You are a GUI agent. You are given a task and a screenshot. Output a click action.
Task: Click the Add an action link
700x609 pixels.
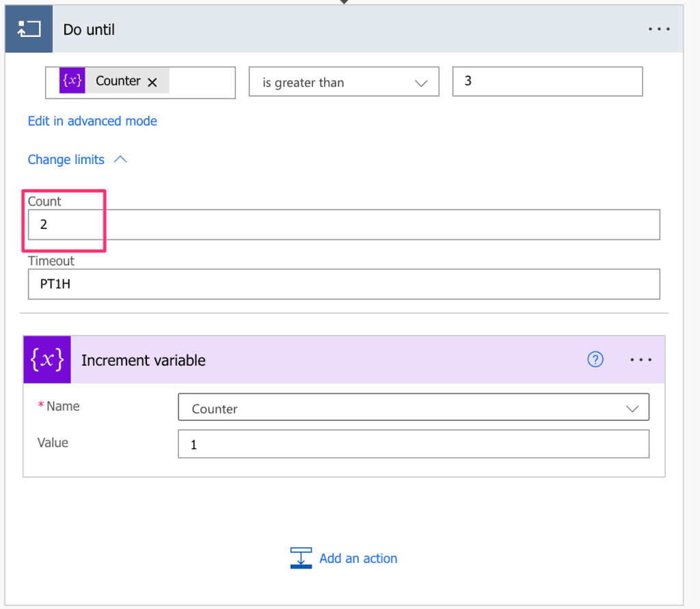(x=358, y=558)
